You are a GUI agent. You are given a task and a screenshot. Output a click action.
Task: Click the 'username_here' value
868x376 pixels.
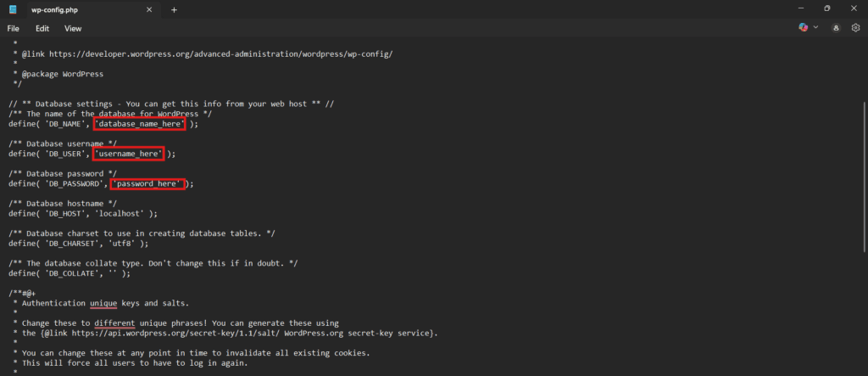coord(128,154)
